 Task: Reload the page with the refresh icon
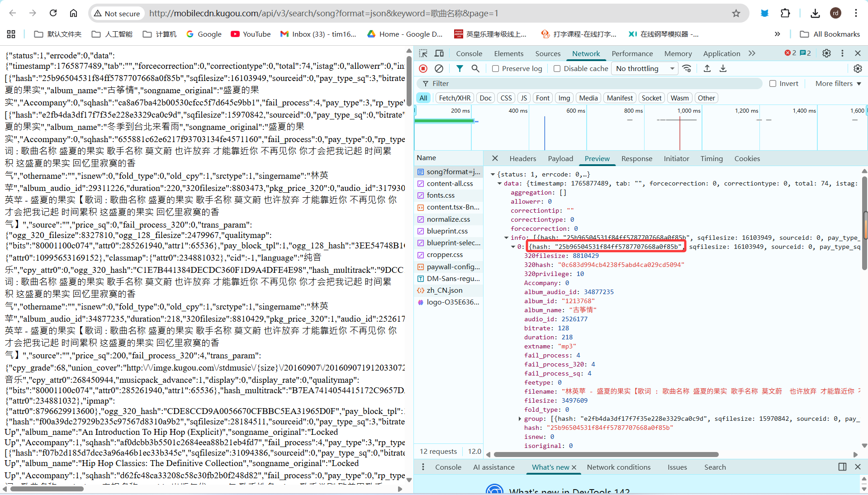point(53,13)
